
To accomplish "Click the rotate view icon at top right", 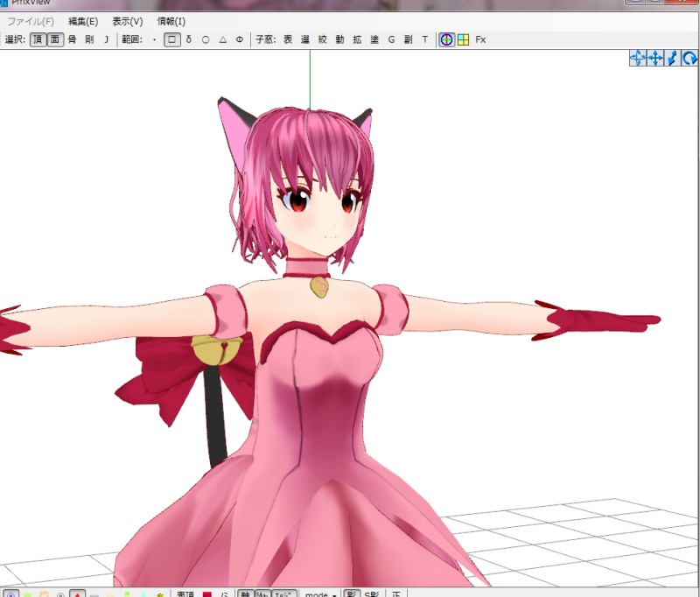I will [690, 58].
